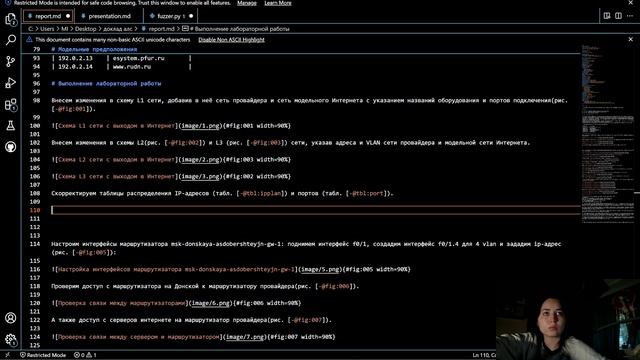Viewport: 640px width, 360px height.
Task: Click the 192.0.2.13 address cell
Action: pos(75,58)
